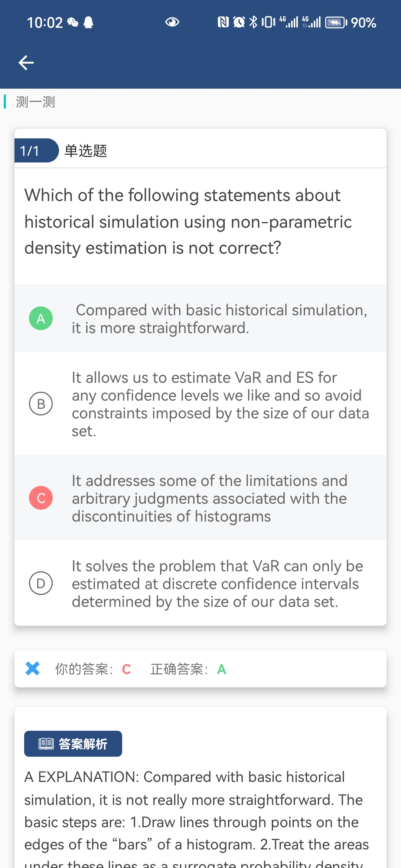Tap the blue X wrong-answer icon
Screen dimensions: 401x868
point(33,668)
